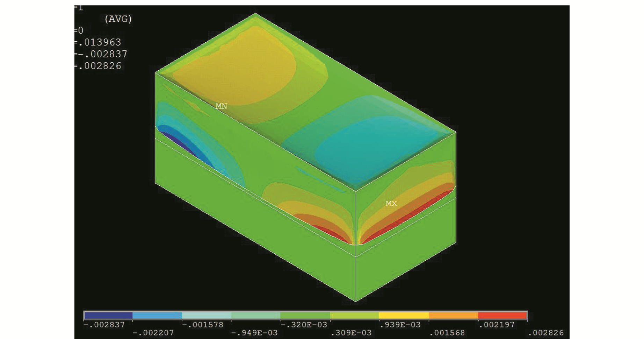644x339 pixels.
Task: Click the -.002837 value in the top-left text
Action: [103, 54]
